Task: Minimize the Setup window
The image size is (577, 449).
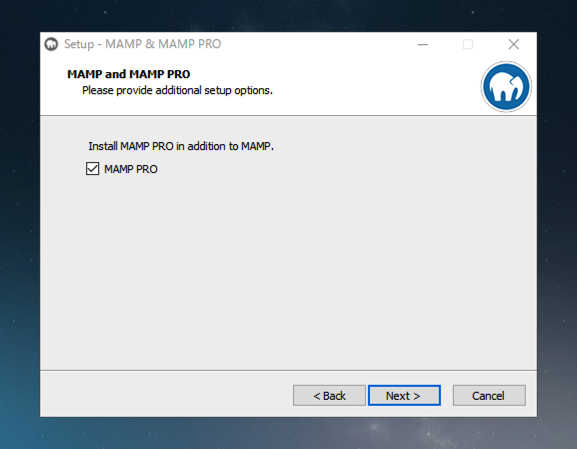Action: (x=423, y=45)
